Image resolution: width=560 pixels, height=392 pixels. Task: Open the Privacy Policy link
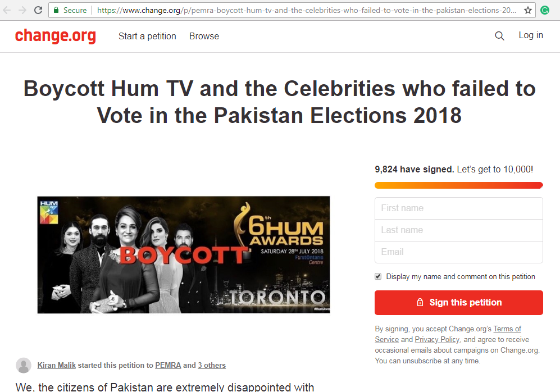pos(438,340)
